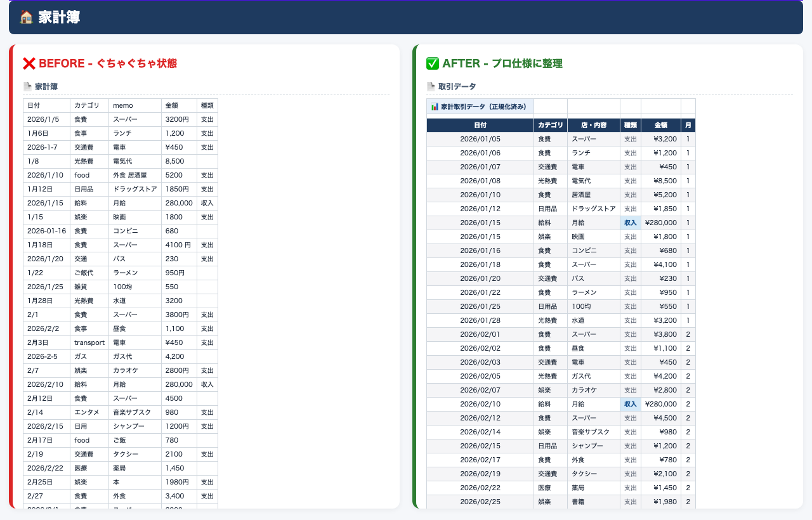Click the document icon next to 家計簿 sheet label
Viewport: 812px width, 520px height.
(27, 86)
